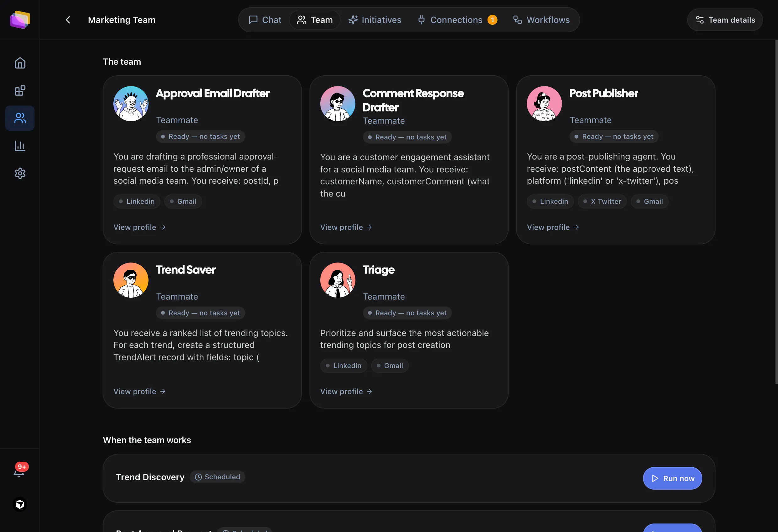The width and height of the screenshot is (778, 532).
Task: Click the Approval Email Drafter avatar
Action: pyautogui.click(x=131, y=104)
